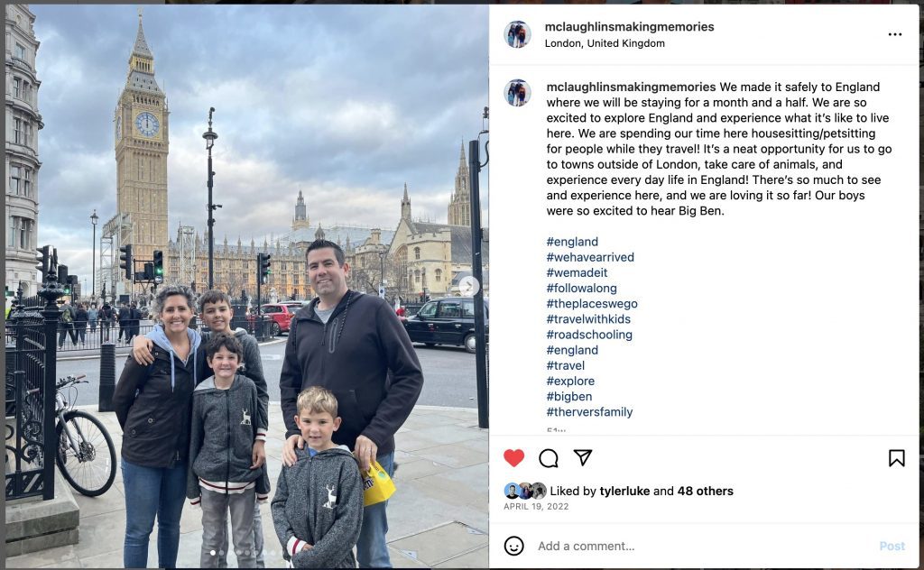Select the first carousel dot indicator
This screenshot has height=570, width=924.
click(213, 552)
